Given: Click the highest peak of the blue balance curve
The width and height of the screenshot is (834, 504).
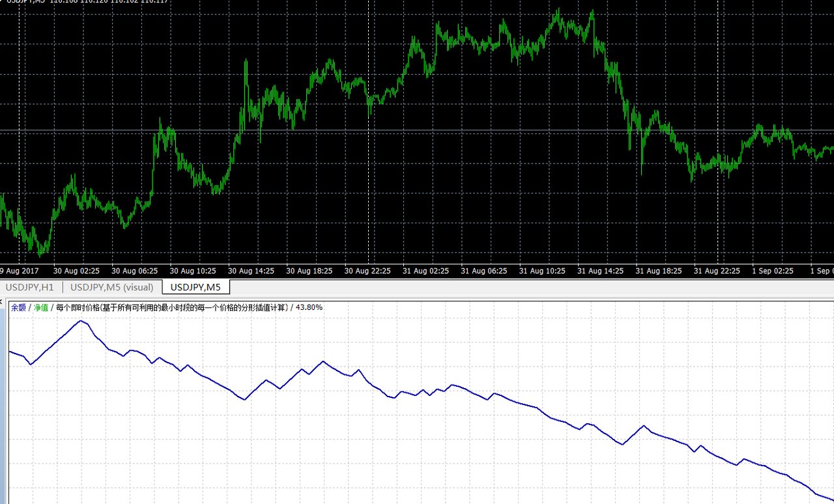Looking at the screenshot, I should click(x=81, y=321).
